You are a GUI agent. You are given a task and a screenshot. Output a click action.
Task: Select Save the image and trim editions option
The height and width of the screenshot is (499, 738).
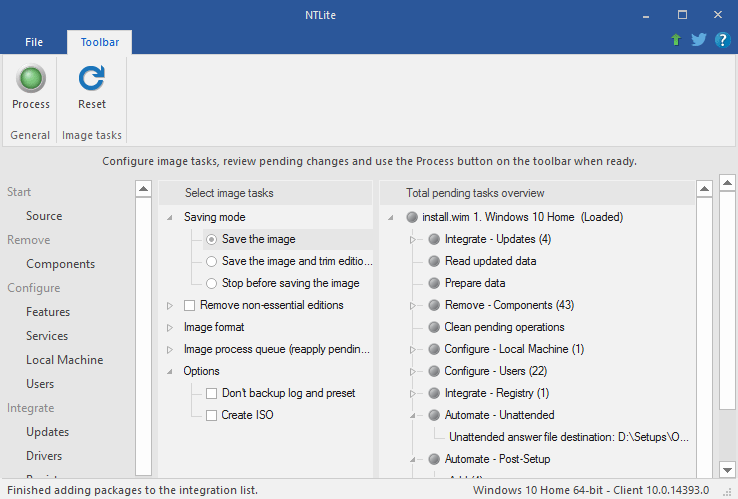tap(211, 261)
